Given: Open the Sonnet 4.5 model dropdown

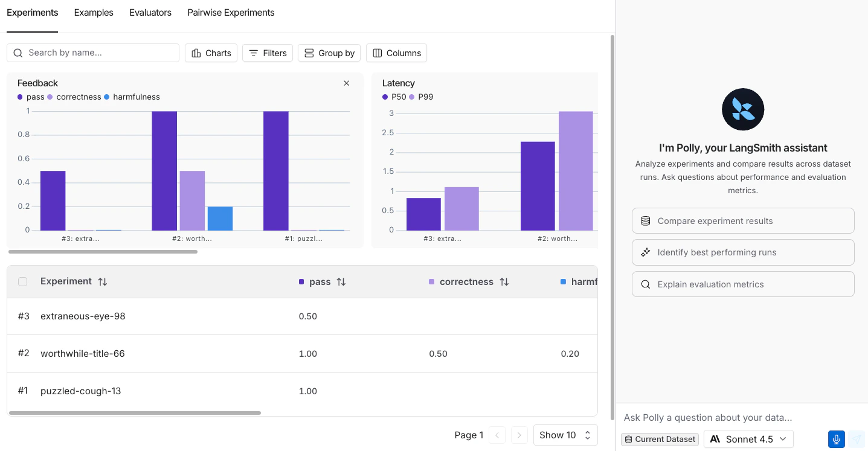Looking at the screenshot, I should (748, 439).
